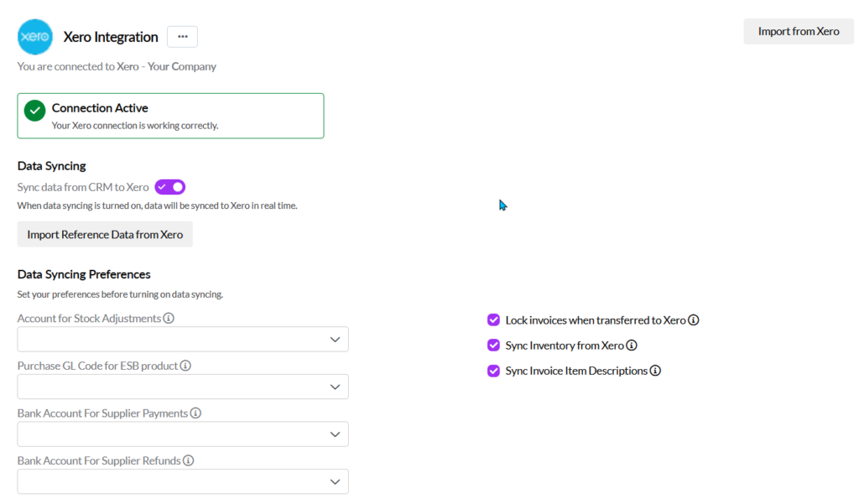Click the Data Syncing Preferences heading

tap(84, 274)
